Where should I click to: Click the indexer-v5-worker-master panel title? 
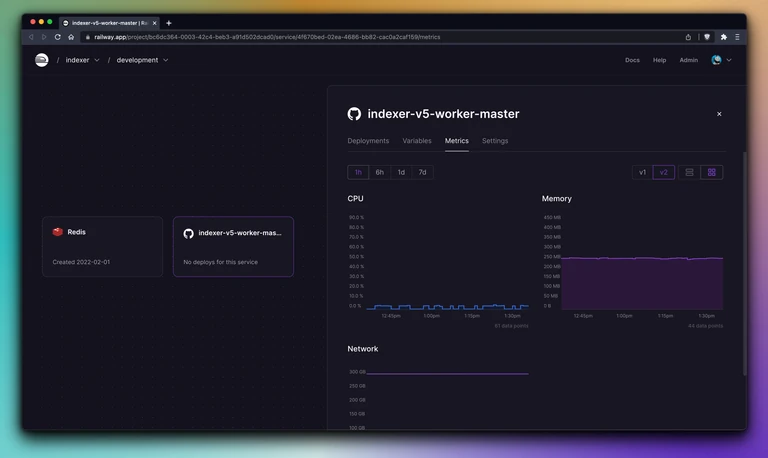tap(443, 114)
